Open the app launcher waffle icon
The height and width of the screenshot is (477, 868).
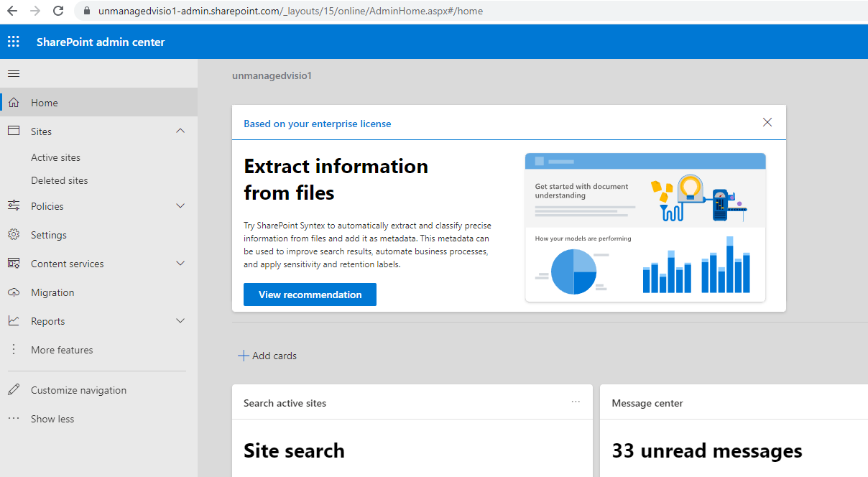point(14,42)
